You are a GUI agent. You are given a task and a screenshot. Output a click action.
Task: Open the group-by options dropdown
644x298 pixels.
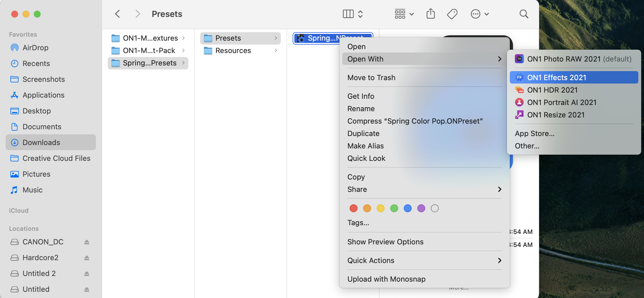pos(404,14)
